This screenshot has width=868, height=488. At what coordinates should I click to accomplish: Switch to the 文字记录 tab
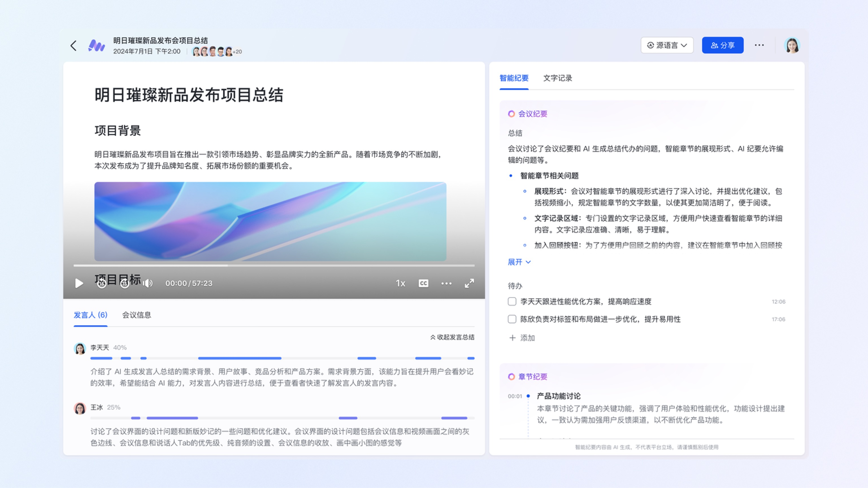point(557,78)
